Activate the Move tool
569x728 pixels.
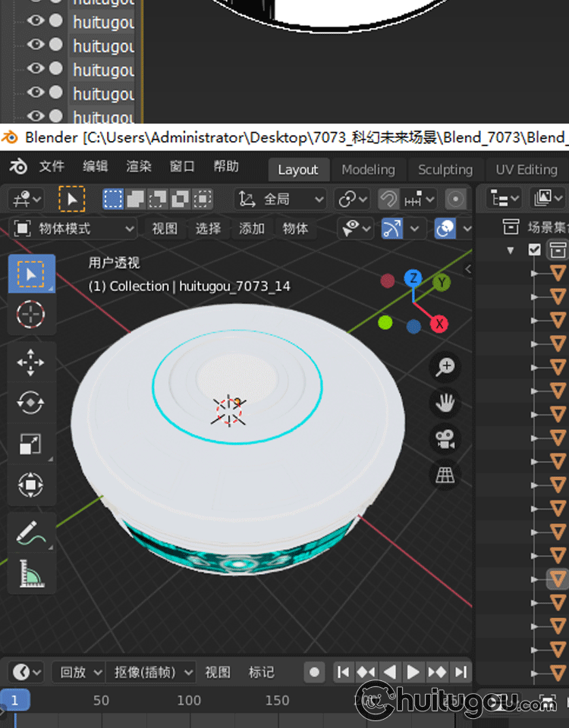[x=30, y=362]
